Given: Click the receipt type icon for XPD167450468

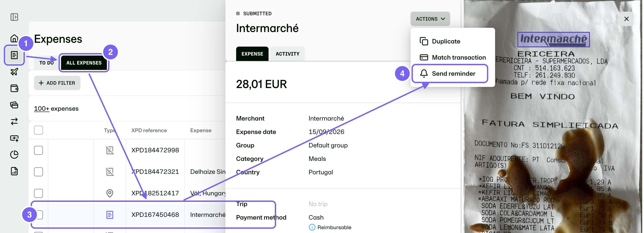Looking at the screenshot, I should tap(110, 215).
